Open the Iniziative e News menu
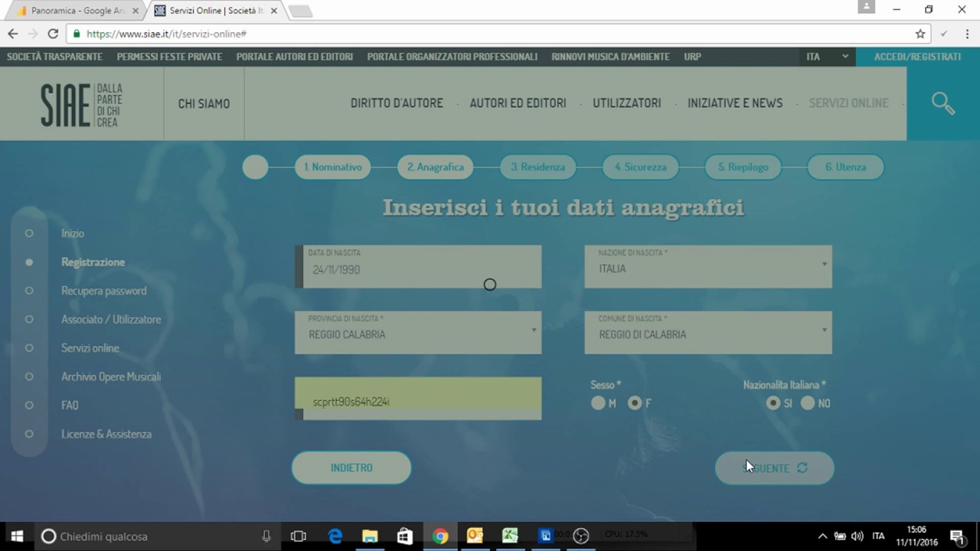The image size is (980, 551). coord(735,103)
